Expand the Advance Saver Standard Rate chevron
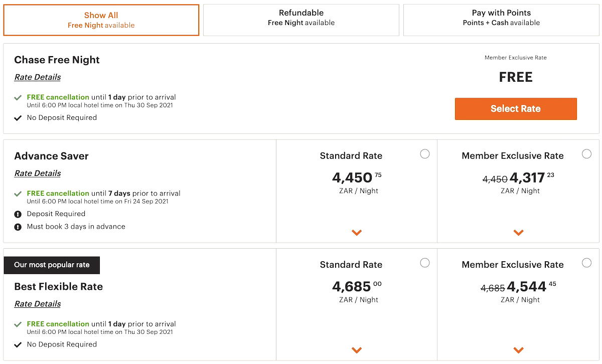Image resolution: width=602 pixels, height=364 pixels. pos(357,233)
